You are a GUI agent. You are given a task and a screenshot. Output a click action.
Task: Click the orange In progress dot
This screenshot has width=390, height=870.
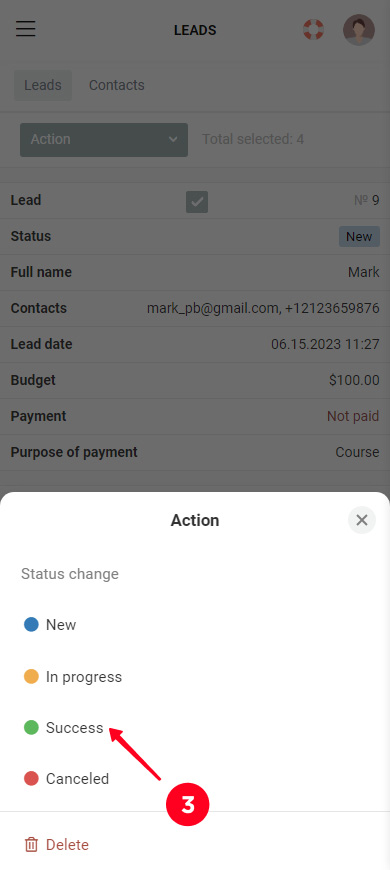(x=31, y=677)
